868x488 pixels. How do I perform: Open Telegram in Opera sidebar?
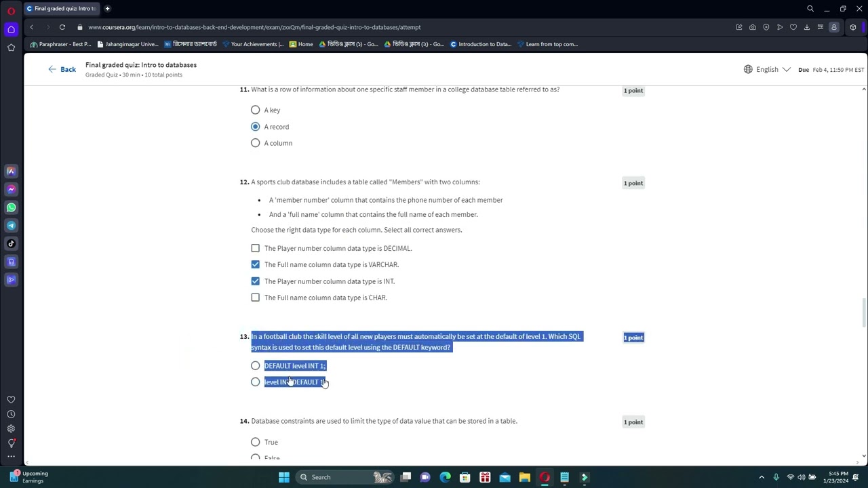[x=11, y=226]
